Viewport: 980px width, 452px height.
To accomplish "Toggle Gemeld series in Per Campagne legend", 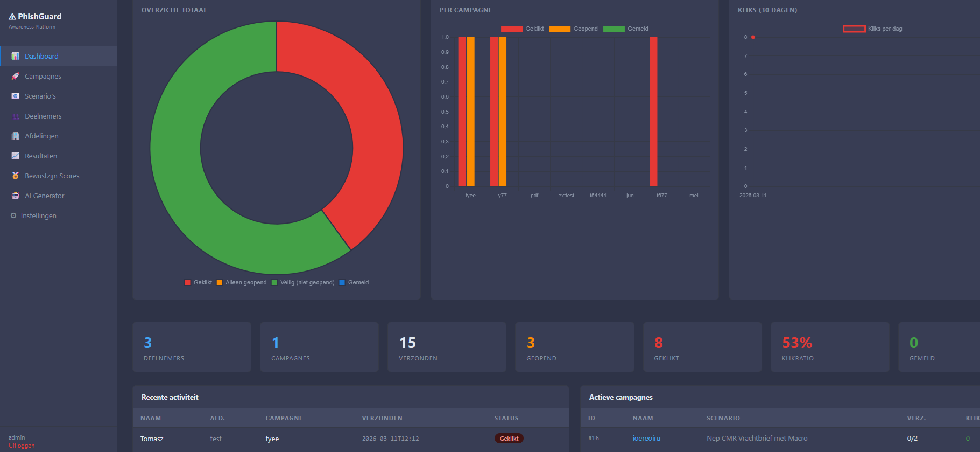I will coord(626,29).
